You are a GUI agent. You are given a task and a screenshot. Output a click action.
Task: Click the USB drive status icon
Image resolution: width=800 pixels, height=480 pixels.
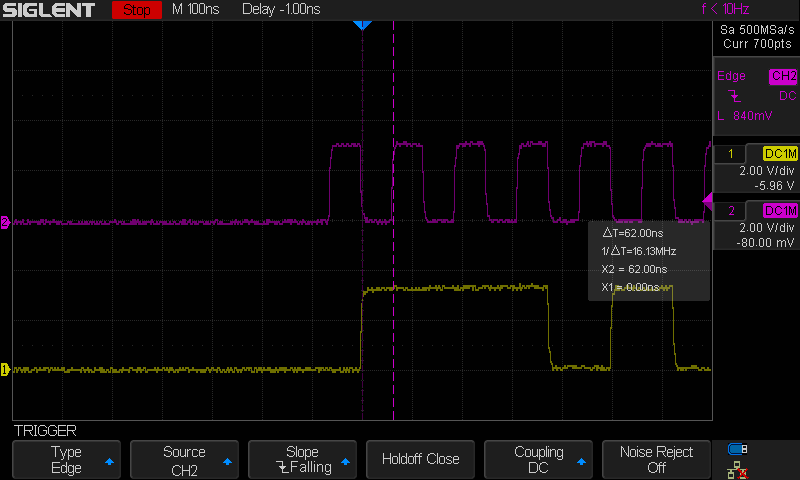[738, 449]
